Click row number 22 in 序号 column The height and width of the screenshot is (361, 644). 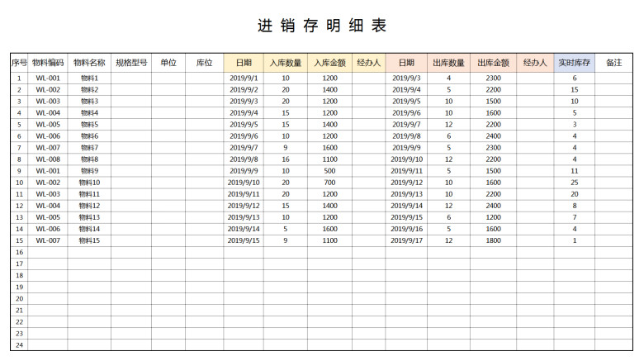coord(19,322)
